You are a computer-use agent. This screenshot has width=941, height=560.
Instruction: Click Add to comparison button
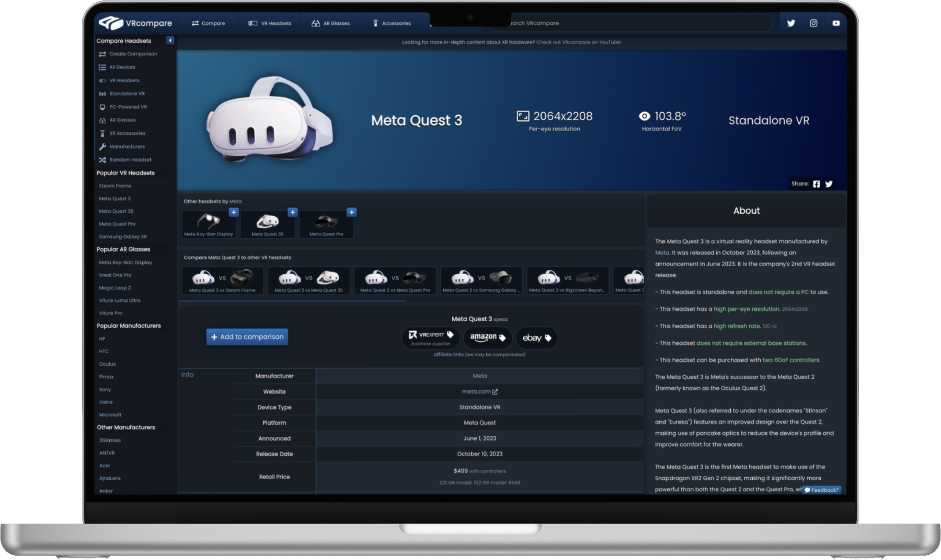coord(247,337)
